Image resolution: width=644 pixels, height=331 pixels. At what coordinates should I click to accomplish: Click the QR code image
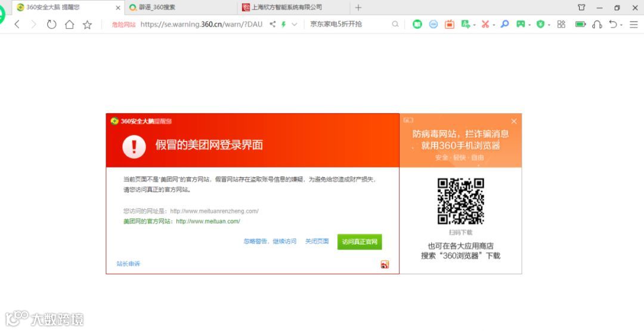[x=460, y=201]
